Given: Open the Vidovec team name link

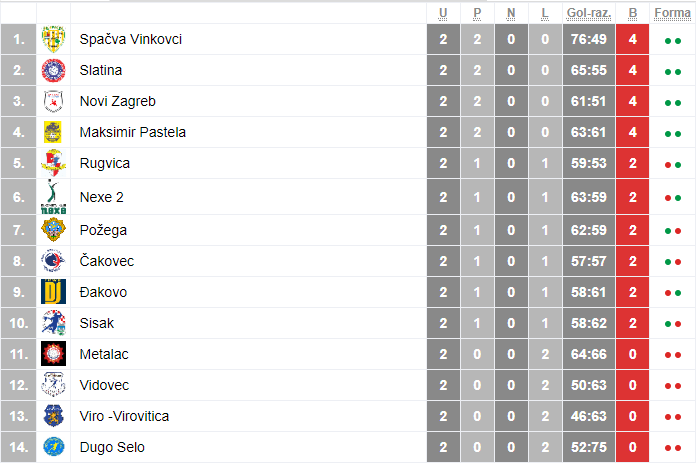Looking at the screenshot, I should 104,385.
